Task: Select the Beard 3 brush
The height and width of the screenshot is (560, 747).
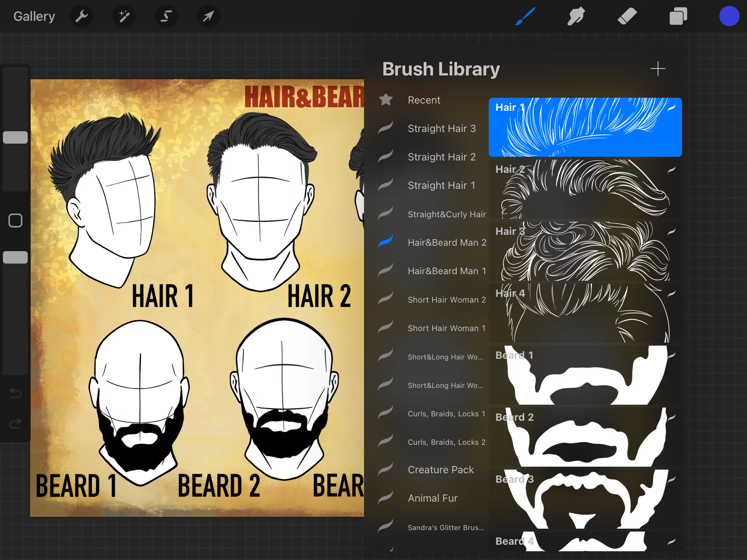Action: click(585, 499)
